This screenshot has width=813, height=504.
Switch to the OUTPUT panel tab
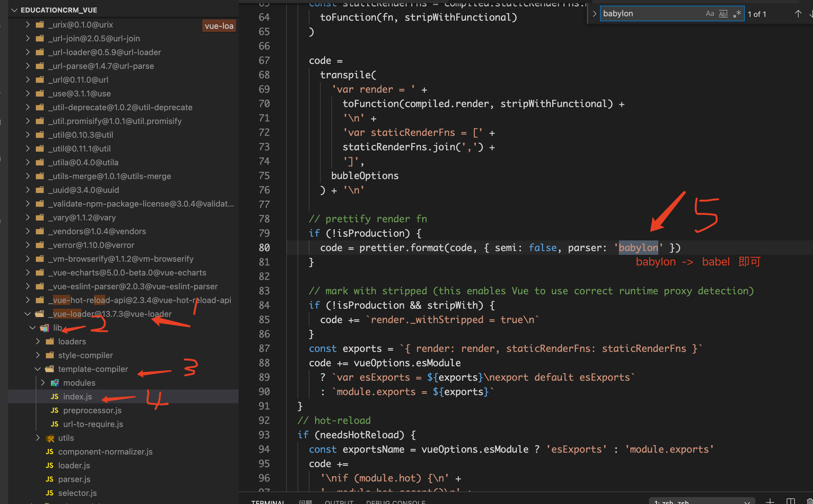[339, 502]
